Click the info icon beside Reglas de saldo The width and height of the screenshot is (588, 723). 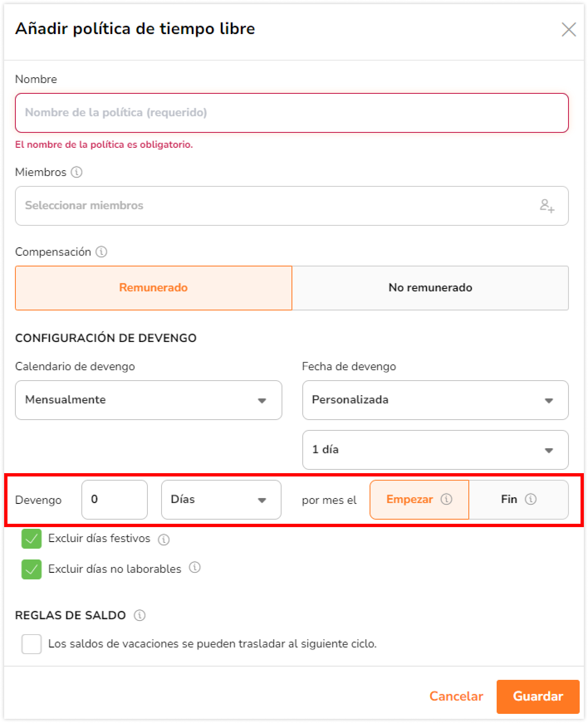point(140,615)
